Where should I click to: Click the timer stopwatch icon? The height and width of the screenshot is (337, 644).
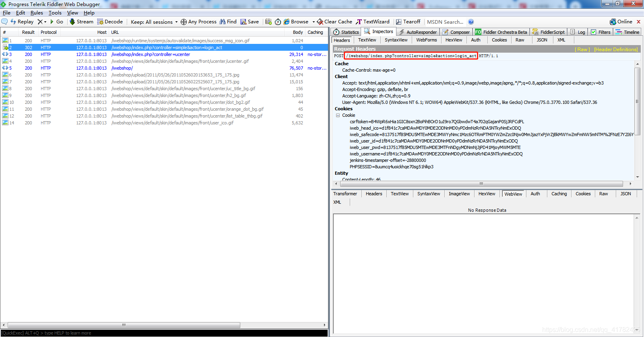(x=278, y=22)
